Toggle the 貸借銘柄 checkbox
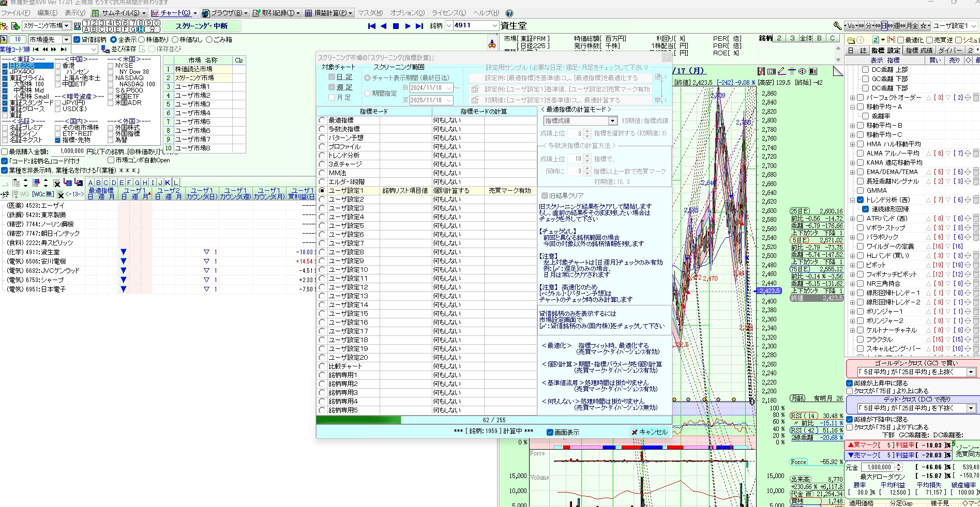Image resolution: width=980 pixels, height=507 pixels. (x=77, y=40)
